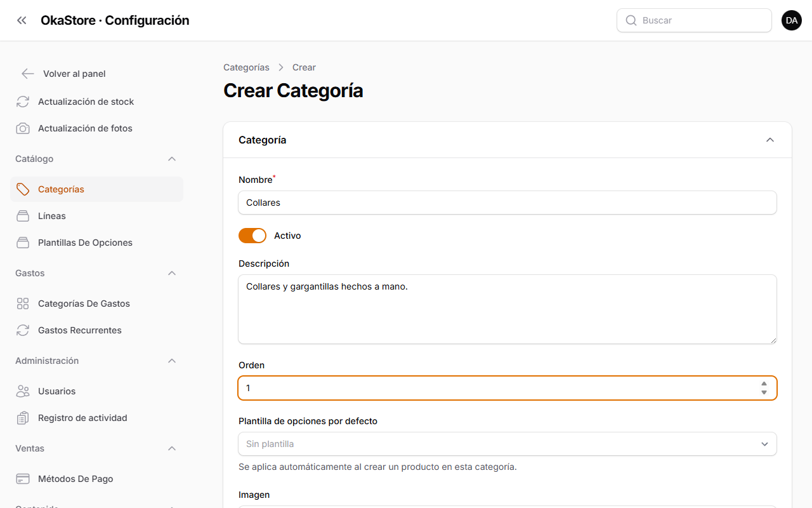Image resolution: width=812 pixels, height=508 pixels.
Task: Click the Actualización de stock refresh icon
Action: [x=23, y=102]
